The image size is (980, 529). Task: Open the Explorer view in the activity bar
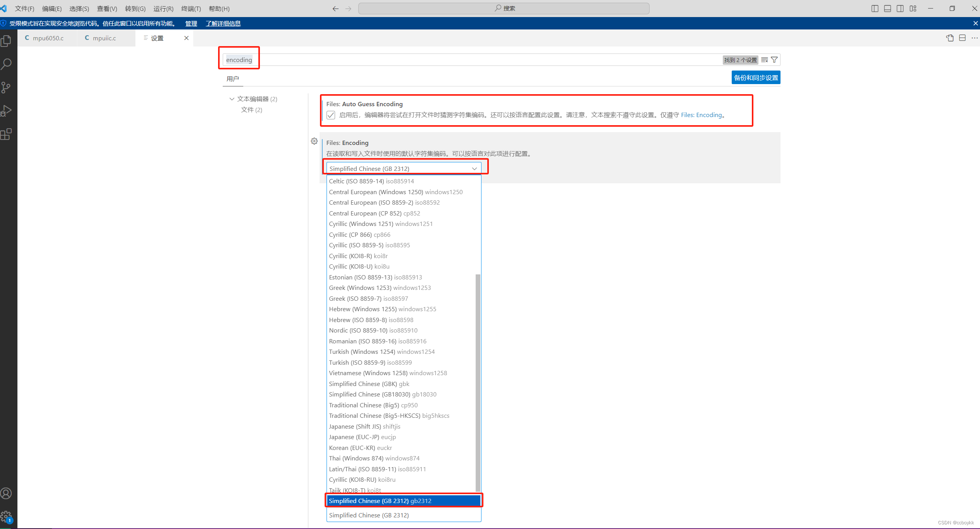(7, 40)
